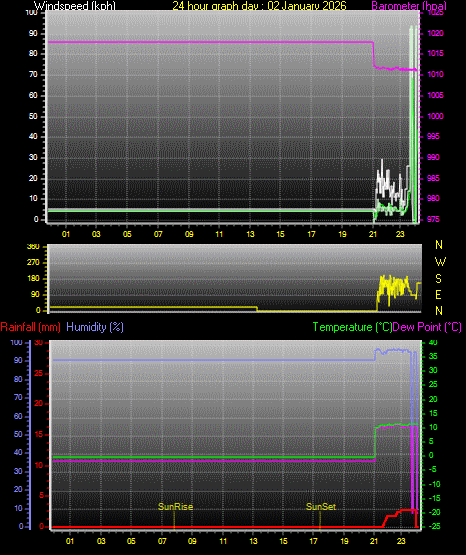Click -15 on the green temperature axis
466x555 pixels.
pyautogui.click(x=435, y=498)
